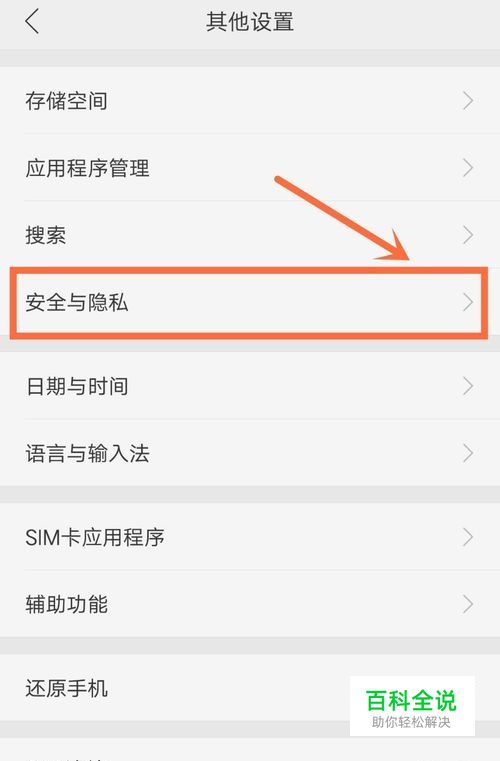The width and height of the screenshot is (500, 761).
Task: Open 语言与输入法 language settings
Action: tap(250, 453)
